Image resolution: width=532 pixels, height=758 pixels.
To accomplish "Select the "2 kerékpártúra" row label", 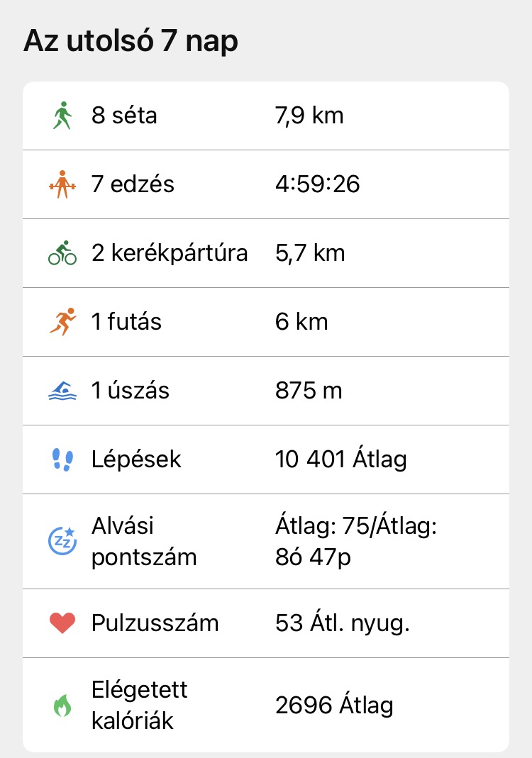I will pos(170,253).
